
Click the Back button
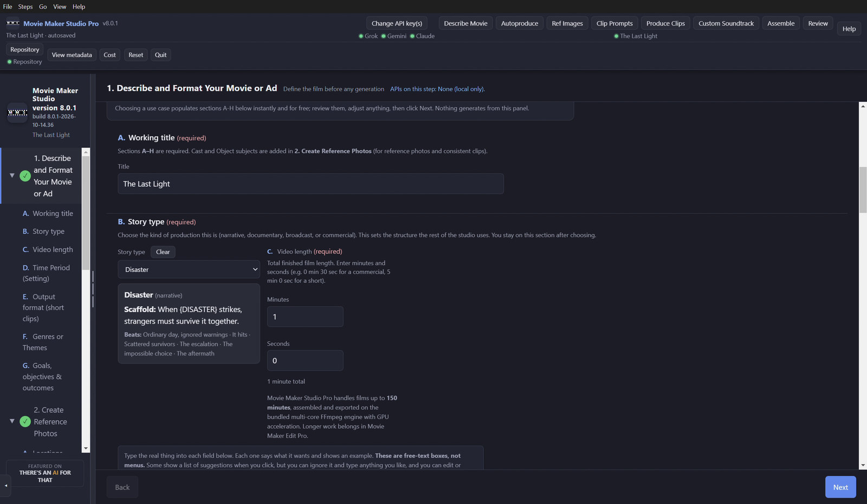tap(122, 487)
